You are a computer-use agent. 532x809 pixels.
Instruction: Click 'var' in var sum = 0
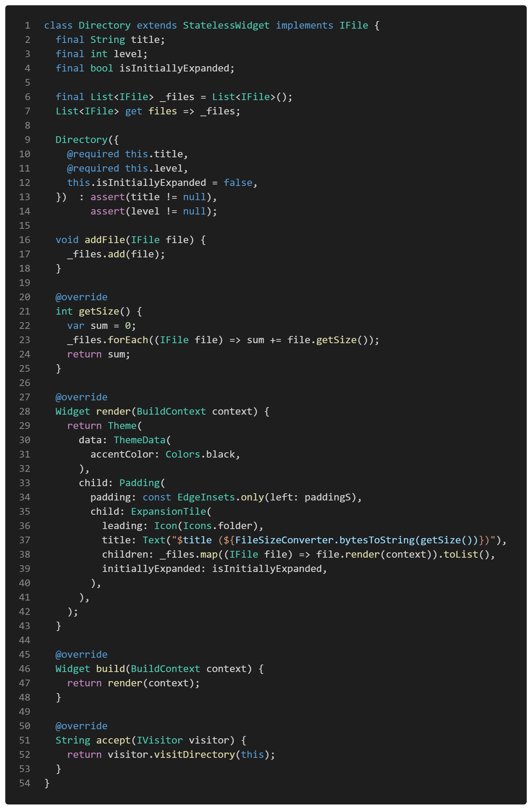pyautogui.click(x=76, y=326)
